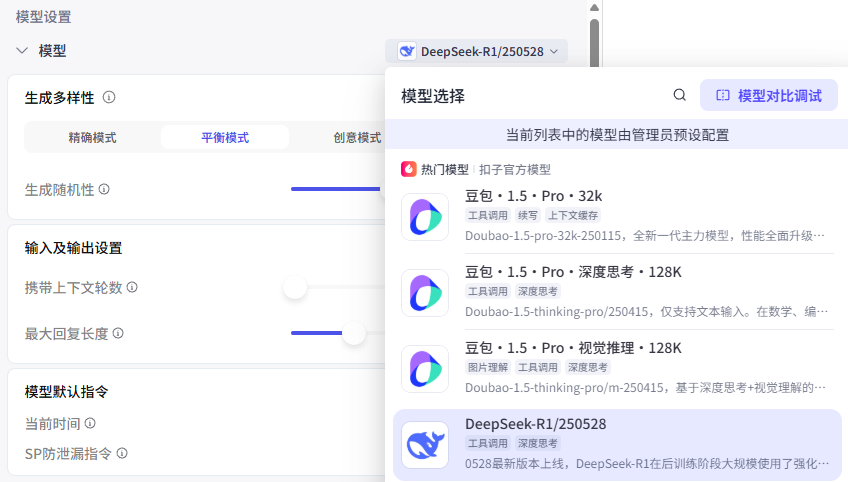Click the 模型设置 heading
Screen dimensions: 848x482
[x=43, y=17]
